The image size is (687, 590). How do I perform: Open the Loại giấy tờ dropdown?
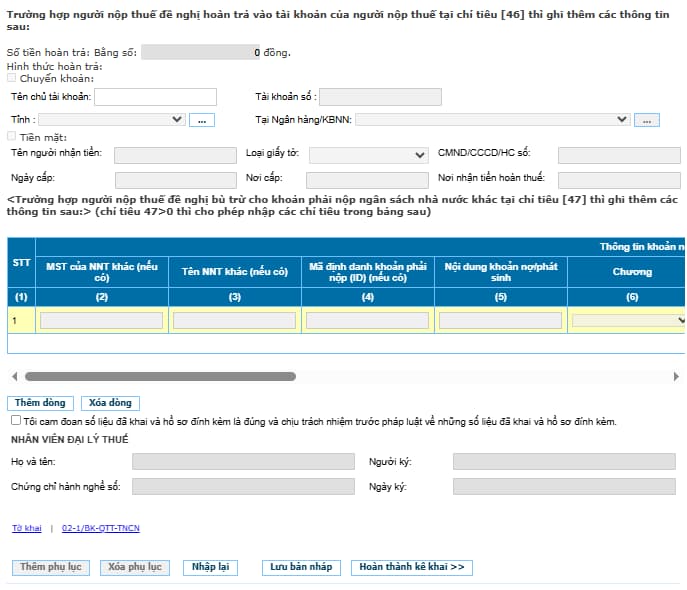tap(369, 155)
